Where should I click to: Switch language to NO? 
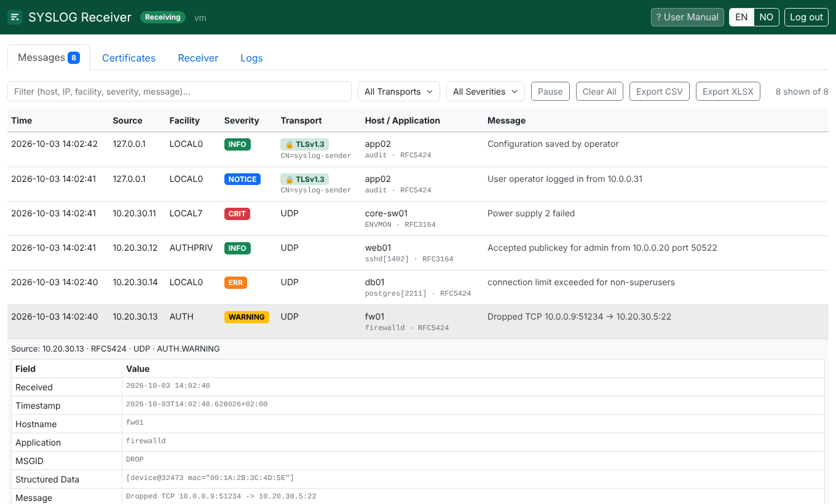(x=767, y=17)
